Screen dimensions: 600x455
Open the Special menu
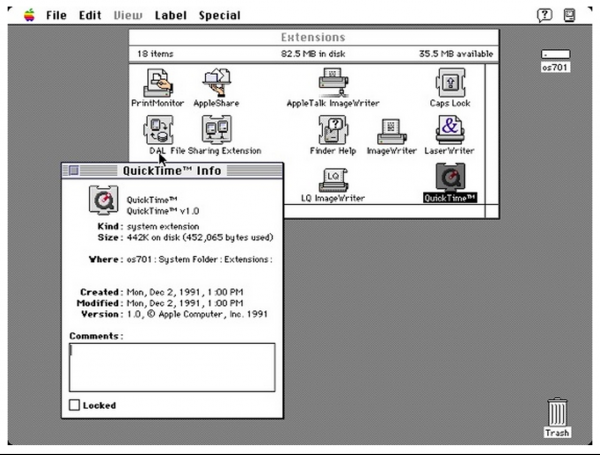[219, 15]
